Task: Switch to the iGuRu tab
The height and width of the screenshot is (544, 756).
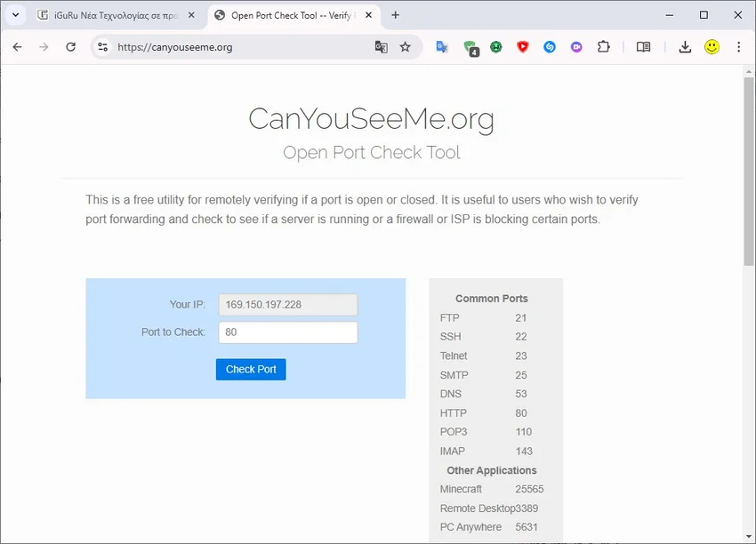Action: [109, 15]
